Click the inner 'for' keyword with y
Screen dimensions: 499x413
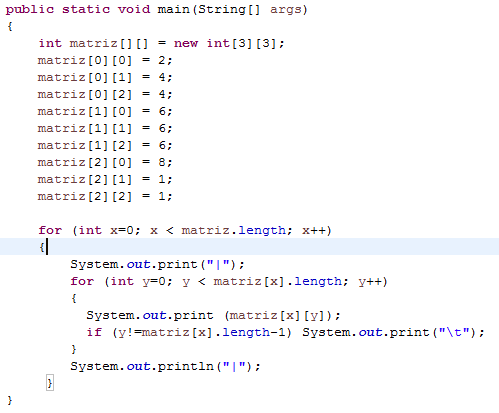(x=82, y=281)
